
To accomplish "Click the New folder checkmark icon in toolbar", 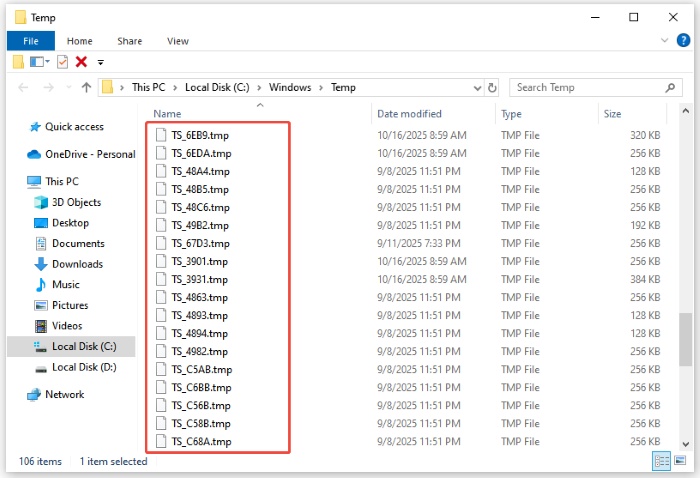I will click(x=62, y=62).
